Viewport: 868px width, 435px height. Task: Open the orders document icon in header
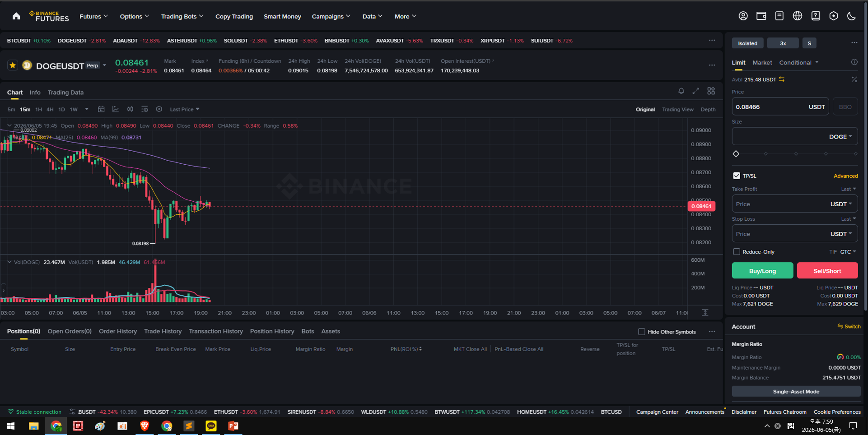coord(779,16)
